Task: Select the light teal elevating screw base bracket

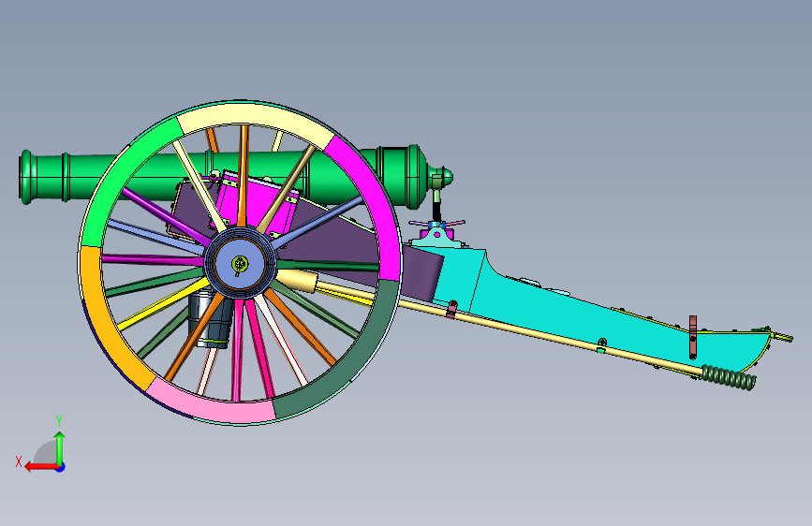Action: (x=436, y=240)
